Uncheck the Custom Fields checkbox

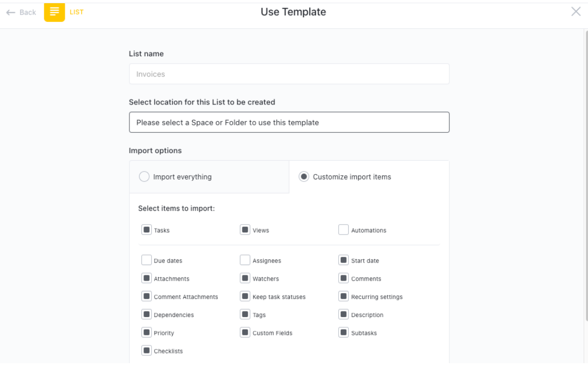(245, 332)
